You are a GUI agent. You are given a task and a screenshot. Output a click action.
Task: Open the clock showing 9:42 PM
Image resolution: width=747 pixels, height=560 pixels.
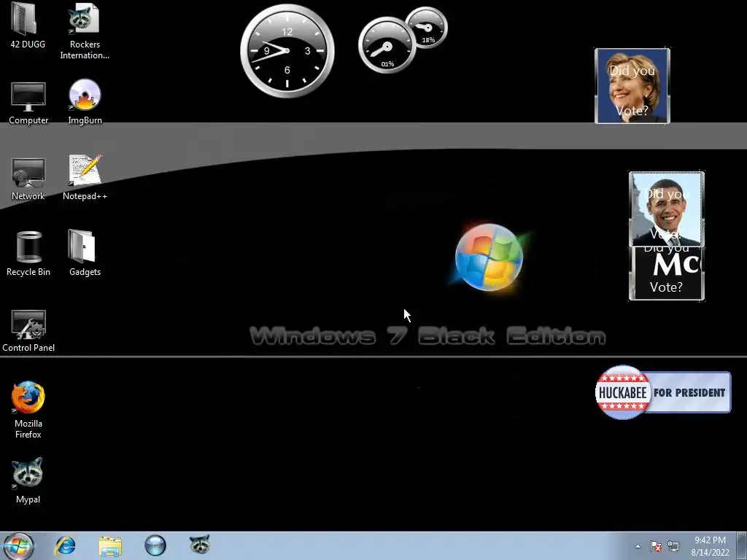tap(710, 546)
